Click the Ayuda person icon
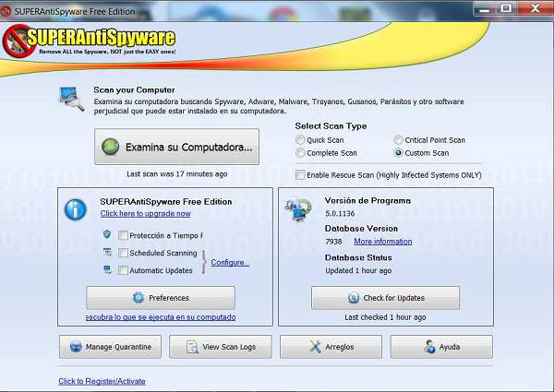 point(429,347)
